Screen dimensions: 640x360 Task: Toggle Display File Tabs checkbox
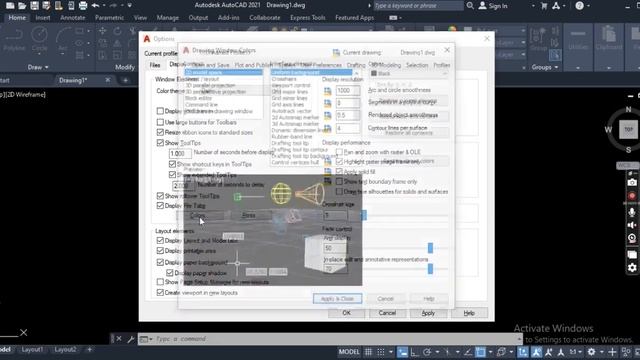[x=160, y=206]
